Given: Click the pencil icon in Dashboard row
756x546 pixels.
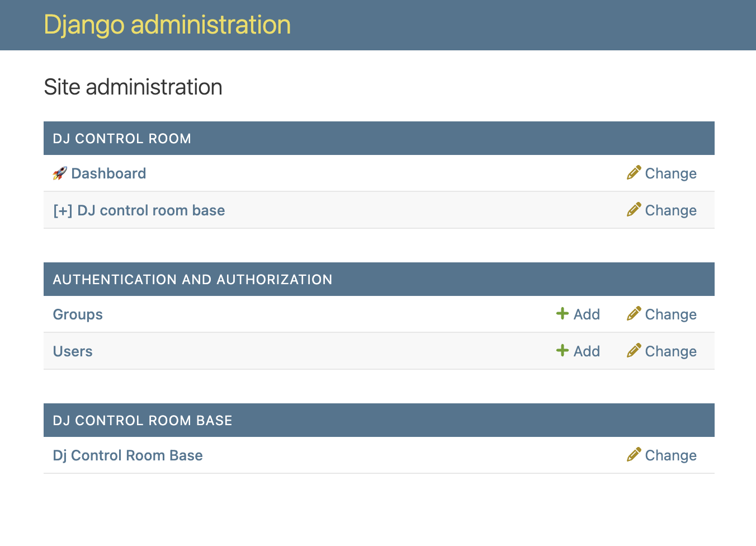Looking at the screenshot, I should point(634,173).
